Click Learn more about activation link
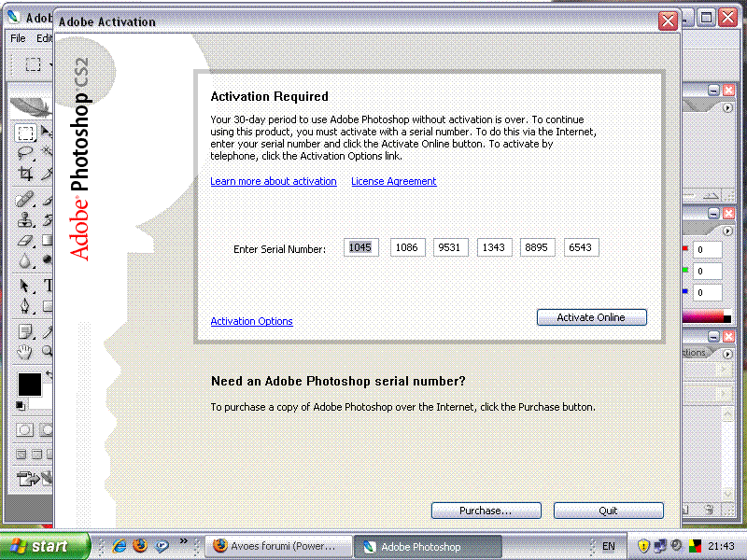This screenshot has height=560, width=747. [274, 181]
